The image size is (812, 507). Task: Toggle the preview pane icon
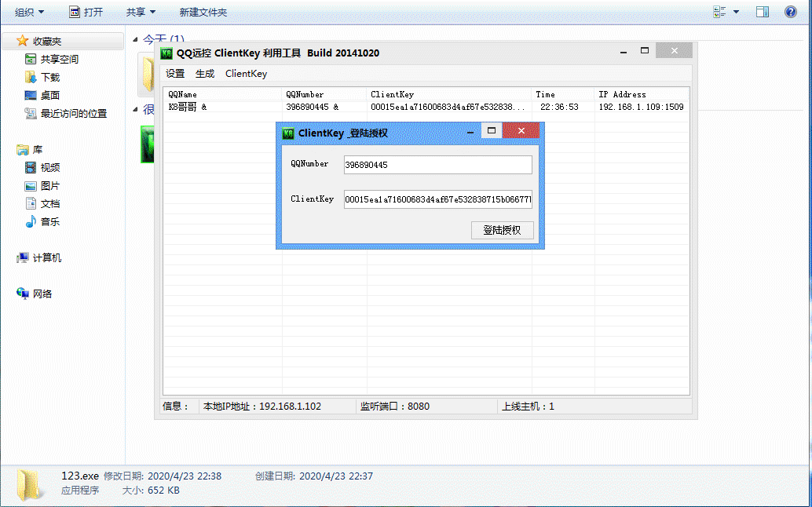tap(762, 12)
